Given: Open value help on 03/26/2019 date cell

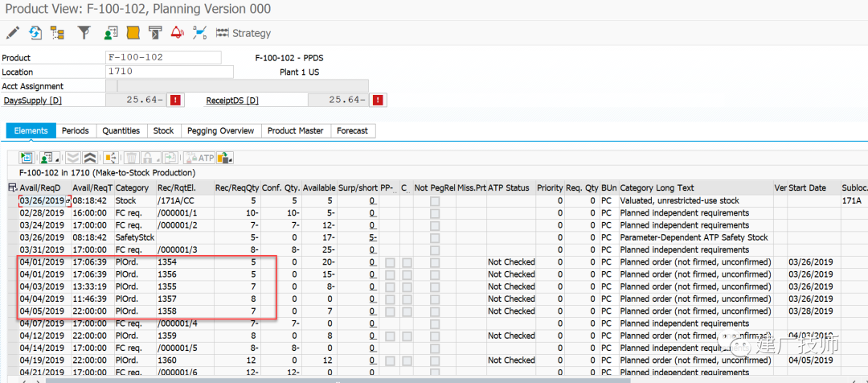Looking at the screenshot, I should click(68, 200).
